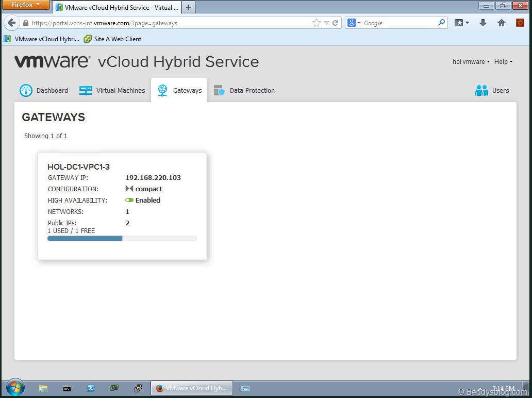
Task: Select the Gateways tab
Action: pyautogui.click(x=179, y=90)
